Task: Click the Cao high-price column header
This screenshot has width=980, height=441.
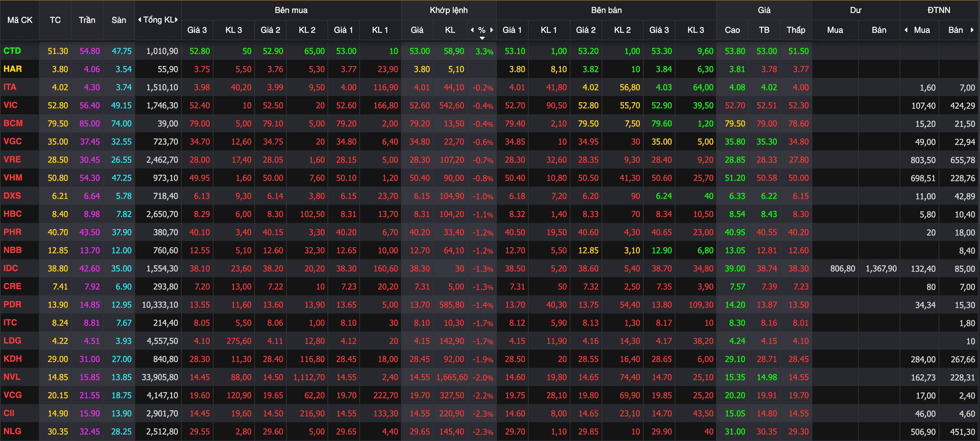Action: click(732, 30)
